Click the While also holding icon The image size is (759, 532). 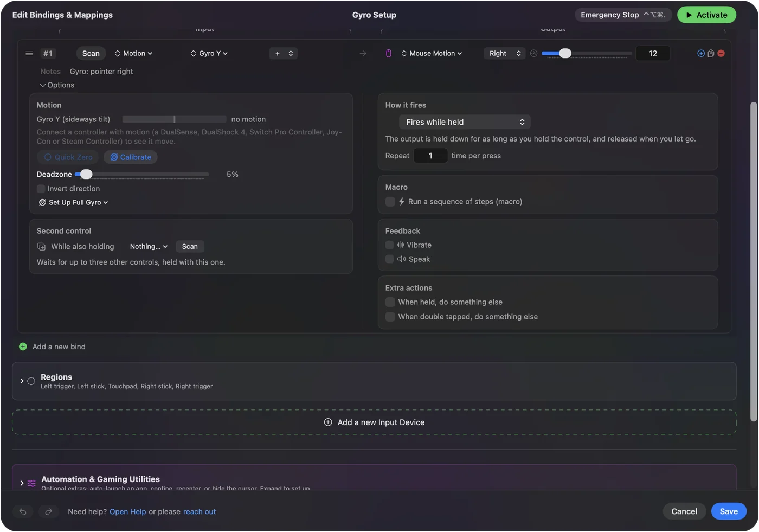(42, 247)
